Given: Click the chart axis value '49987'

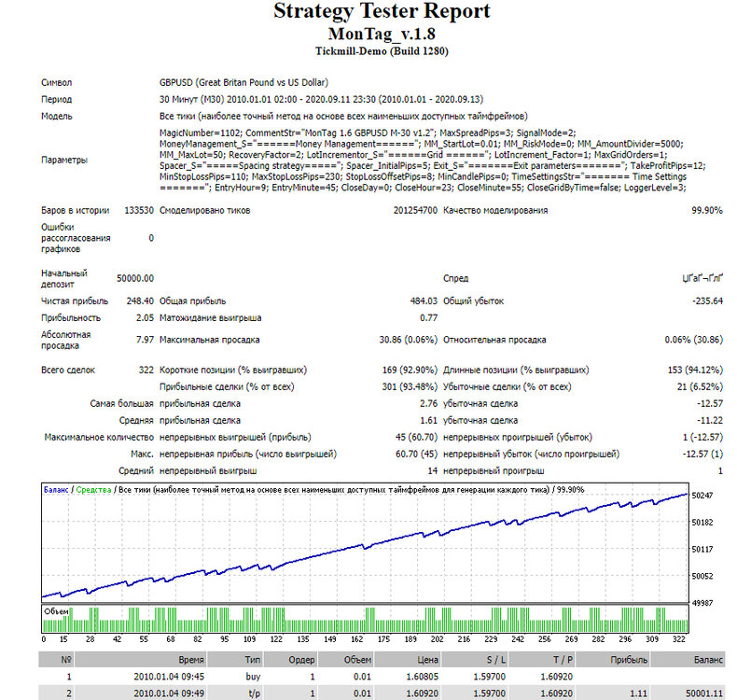Looking at the screenshot, I should [x=702, y=603].
